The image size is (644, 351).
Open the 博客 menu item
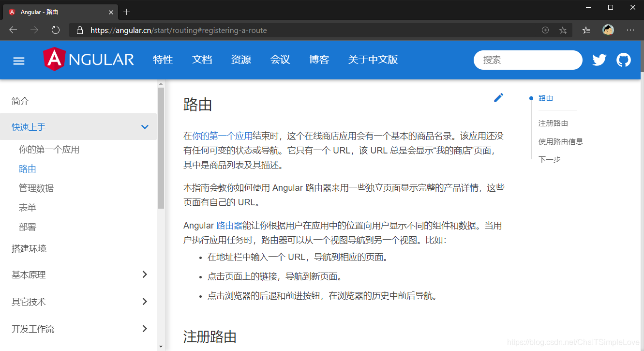point(319,60)
